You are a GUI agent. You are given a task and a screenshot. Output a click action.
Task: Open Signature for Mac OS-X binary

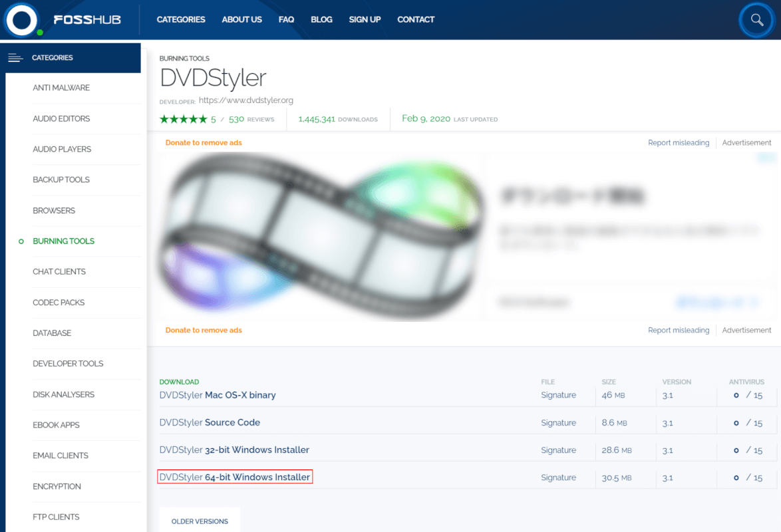(558, 395)
